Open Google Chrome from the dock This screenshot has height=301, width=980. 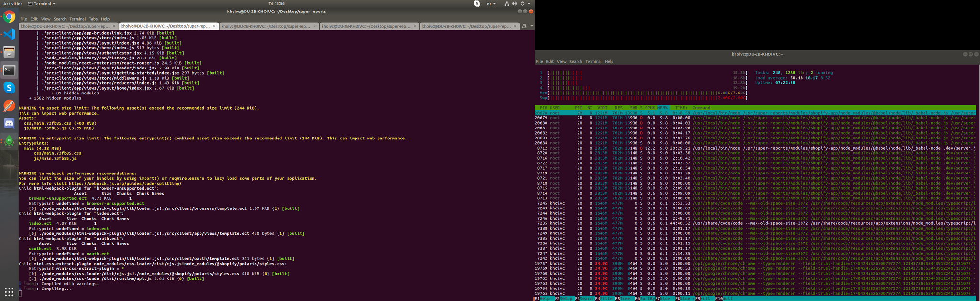9,17
